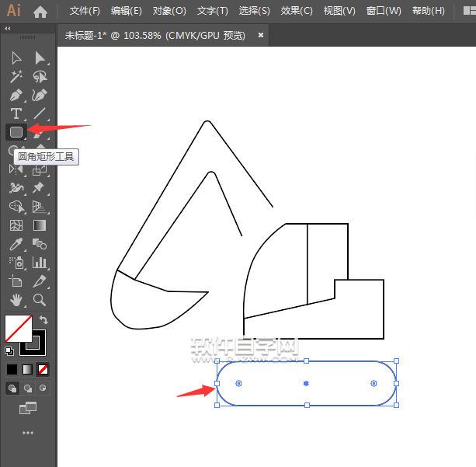The image size is (476, 467).
Task: Click the white Fill color swatch
Action: 16,326
